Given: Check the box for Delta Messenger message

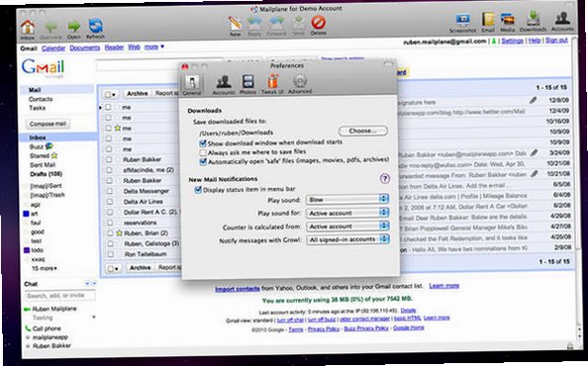Looking at the screenshot, I should click(x=110, y=191).
